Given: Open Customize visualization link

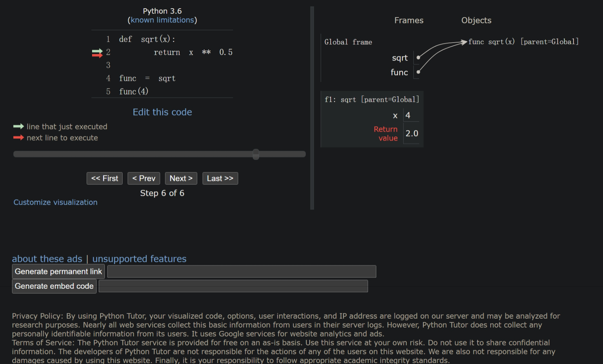Looking at the screenshot, I should point(55,202).
